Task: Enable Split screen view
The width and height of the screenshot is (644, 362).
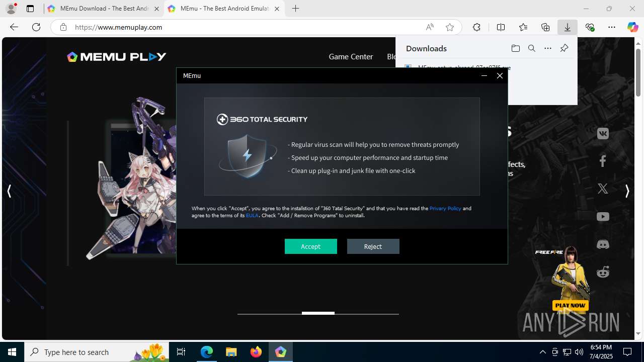Action: [501, 27]
